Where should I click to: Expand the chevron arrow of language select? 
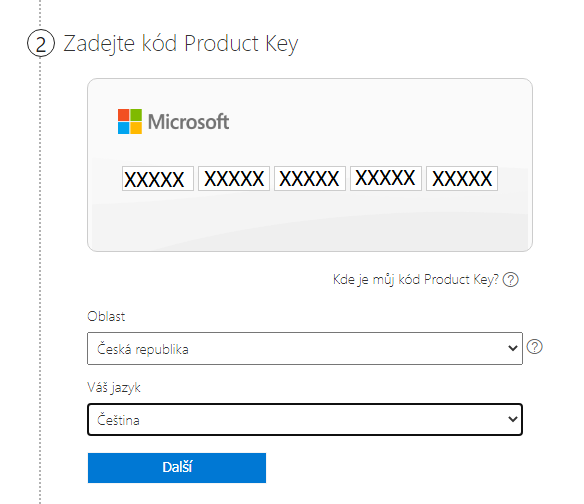512,419
